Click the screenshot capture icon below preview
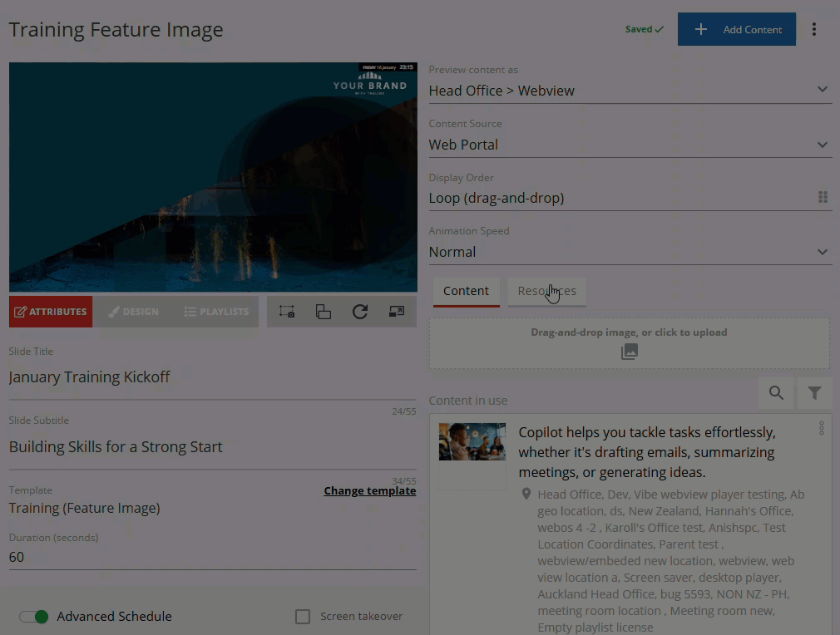The width and height of the screenshot is (840, 635). coord(287,312)
